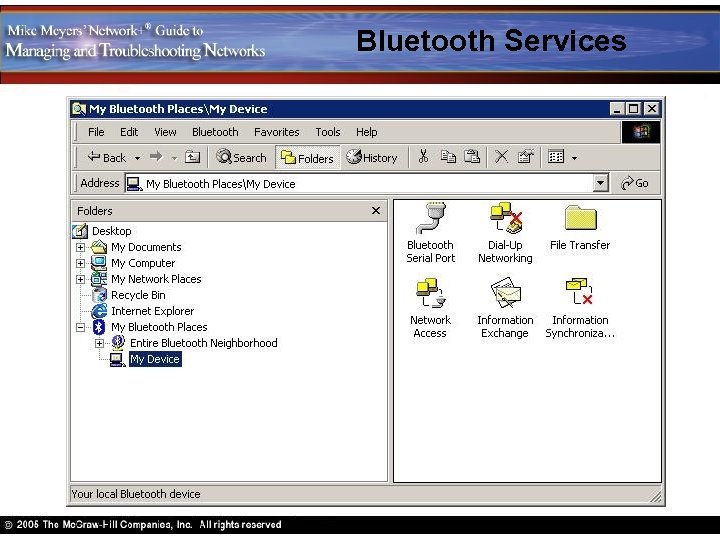Click the Delete X toolbar icon
Image resolution: width=720 pixels, height=540 pixels.
tap(501, 157)
